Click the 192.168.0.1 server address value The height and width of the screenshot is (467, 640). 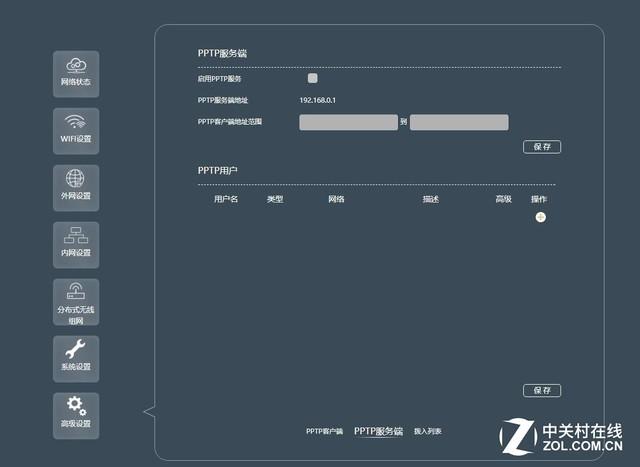point(318,100)
